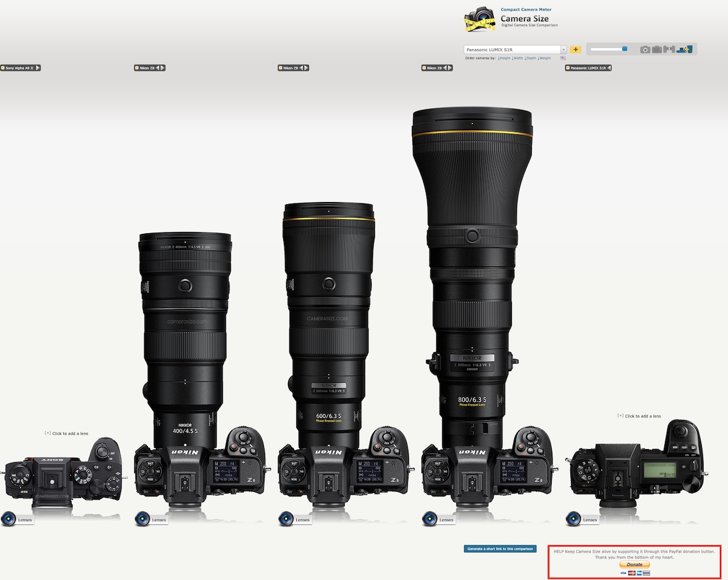Move the Nikon Z8 with 800/6.3 lens left
Image resolution: width=728 pixels, height=580 pixels.
[445, 68]
